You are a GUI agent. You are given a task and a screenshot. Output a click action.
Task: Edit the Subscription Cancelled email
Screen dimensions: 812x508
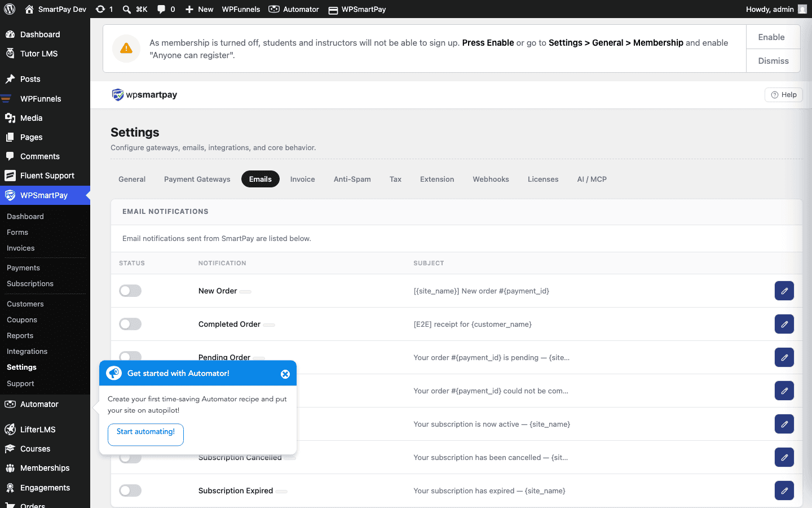click(784, 457)
